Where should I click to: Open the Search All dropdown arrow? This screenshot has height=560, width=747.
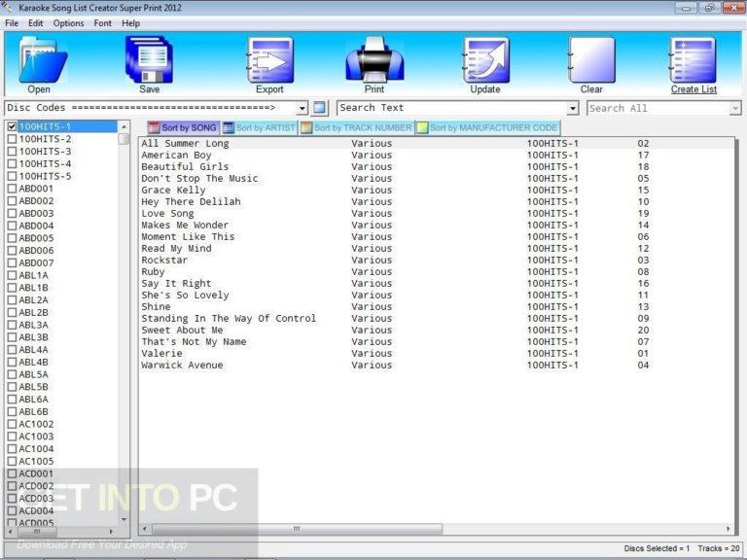[x=735, y=109]
